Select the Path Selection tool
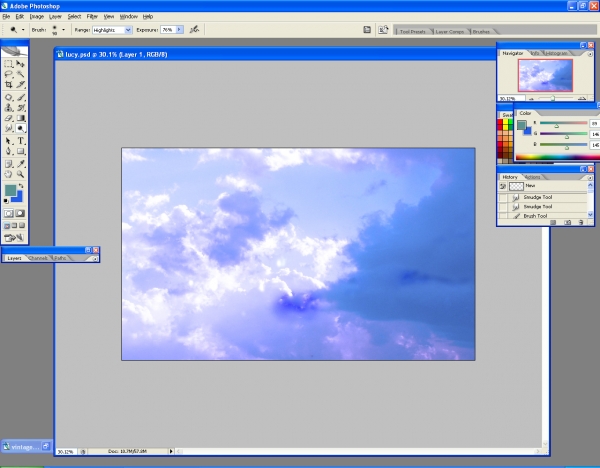 coord(8,141)
